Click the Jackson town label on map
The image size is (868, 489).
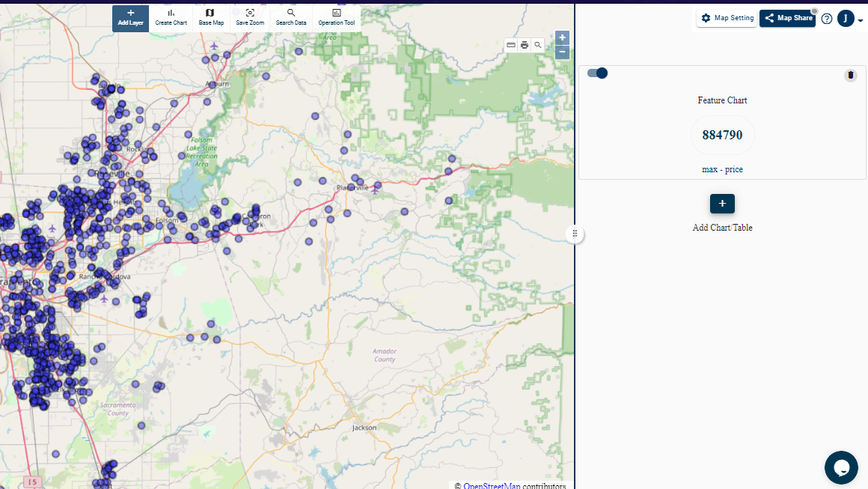click(x=364, y=428)
